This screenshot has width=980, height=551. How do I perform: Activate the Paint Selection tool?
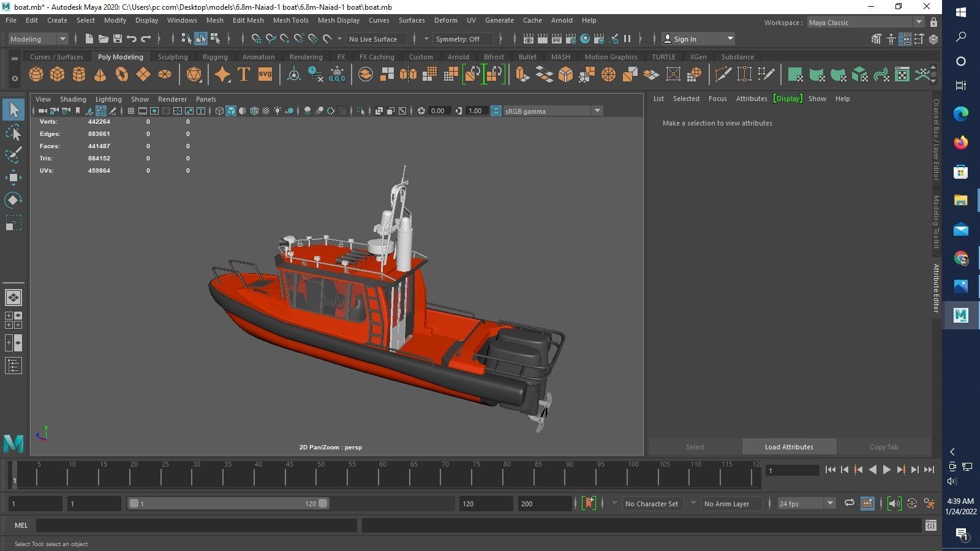click(13, 155)
